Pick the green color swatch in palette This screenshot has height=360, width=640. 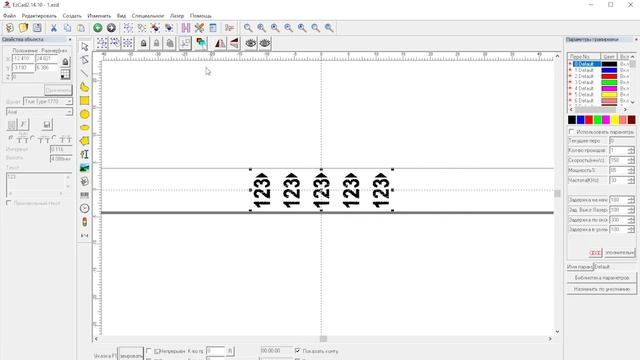[598, 120]
